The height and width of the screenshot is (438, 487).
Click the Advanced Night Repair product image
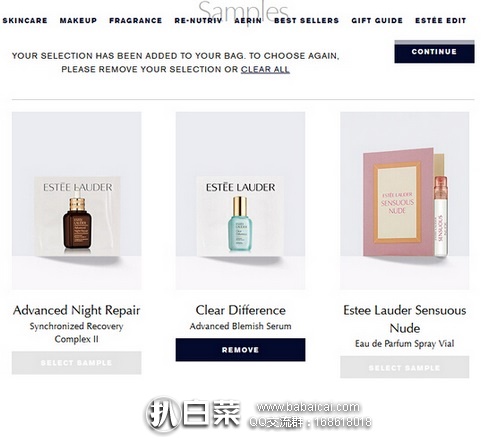[x=77, y=201]
